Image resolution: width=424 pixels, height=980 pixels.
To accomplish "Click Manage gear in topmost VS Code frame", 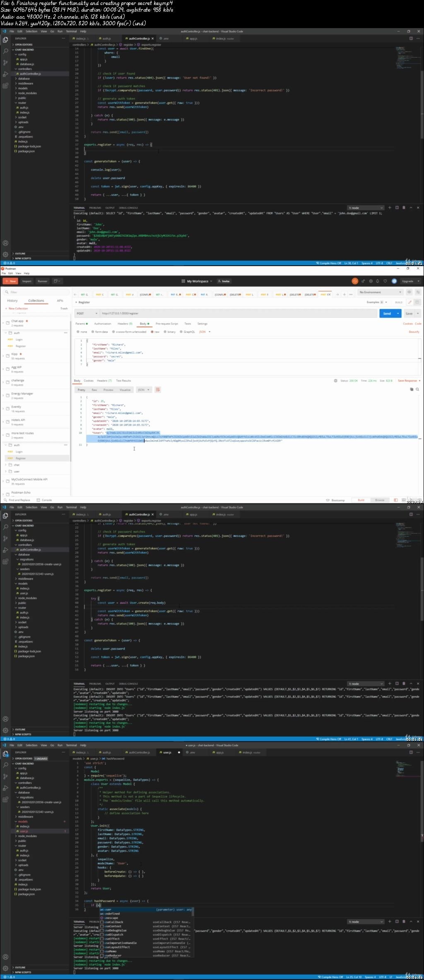I will (5, 254).
